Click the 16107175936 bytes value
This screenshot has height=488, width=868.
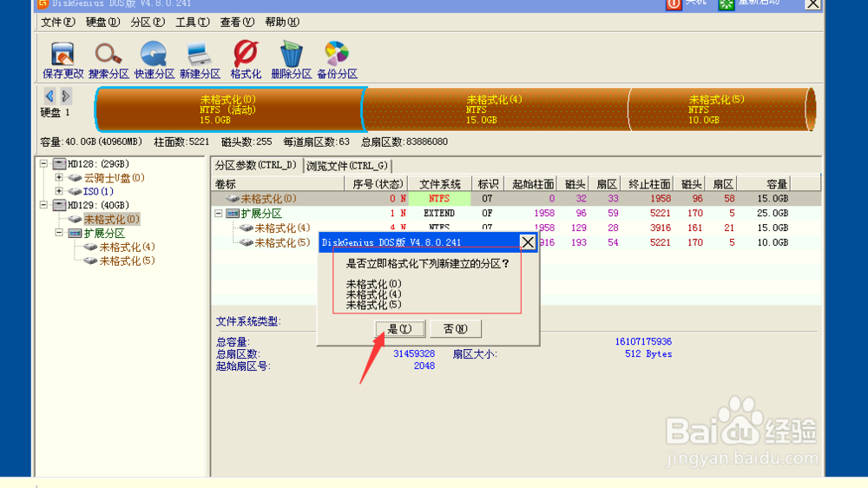pyautogui.click(x=643, y=341)
